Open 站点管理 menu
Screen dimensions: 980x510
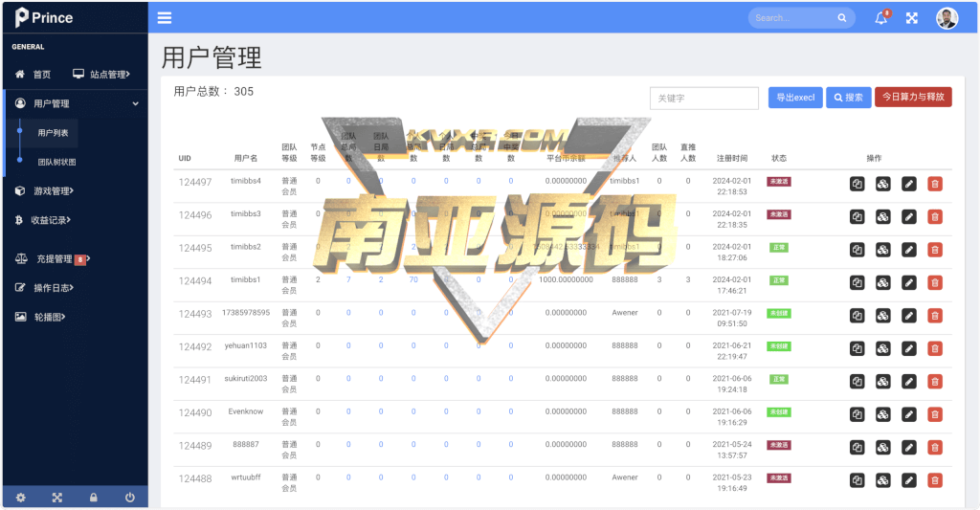click(101, 75)
